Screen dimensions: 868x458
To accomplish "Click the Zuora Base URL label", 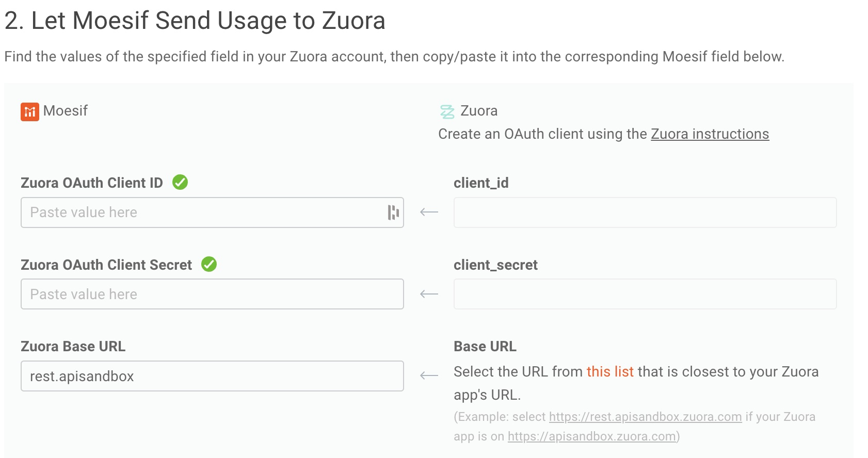I will click(73, 347).
